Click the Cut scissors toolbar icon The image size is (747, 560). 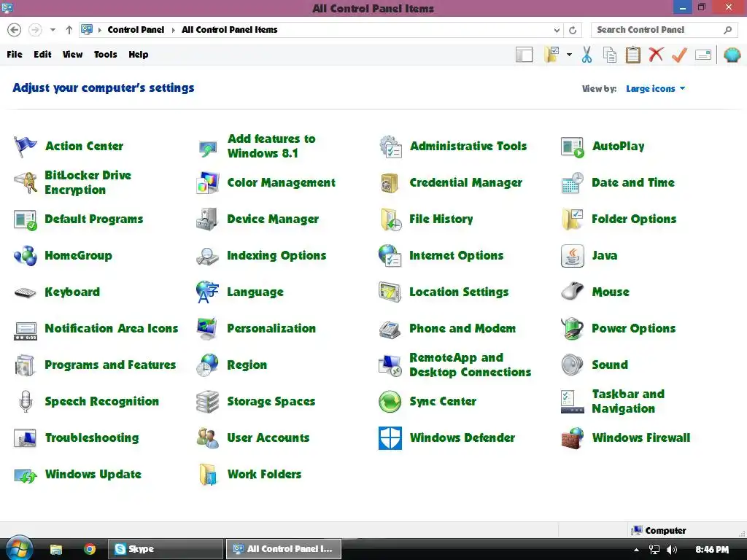pyautogui.click(x=587, y=55)
